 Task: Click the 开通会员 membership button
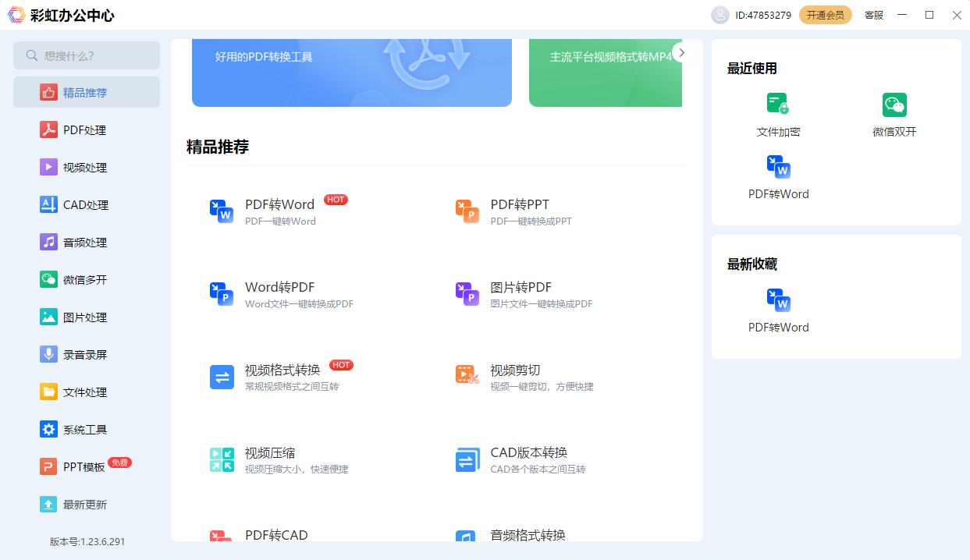click(825, 14)
